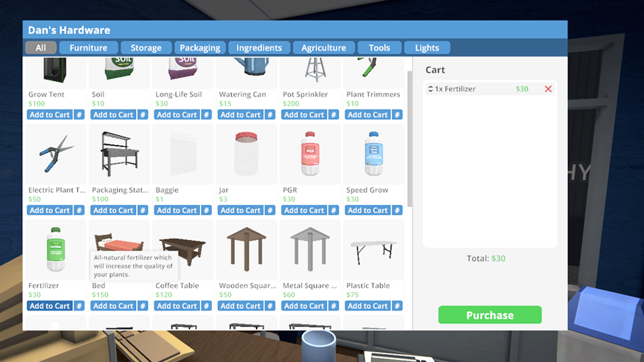Click the # quantity button for Bed
Image resolution: width=644 pixels, height=362 pixels.
(143, 306)
